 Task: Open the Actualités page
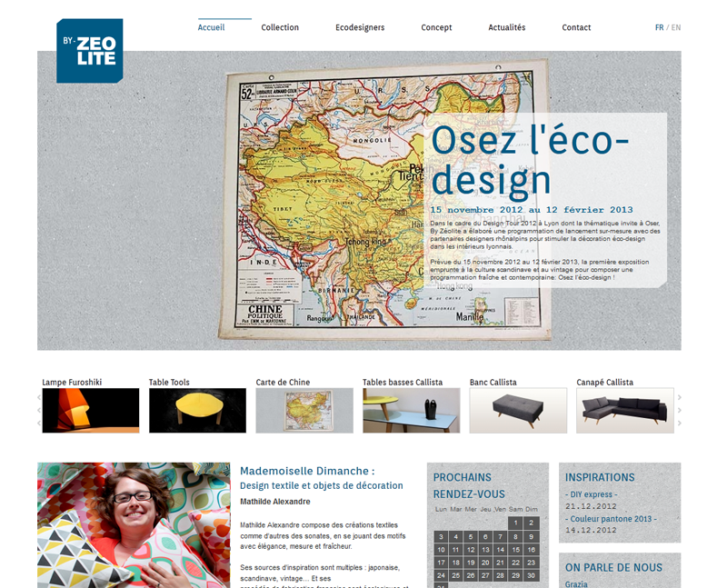(506, 27)
